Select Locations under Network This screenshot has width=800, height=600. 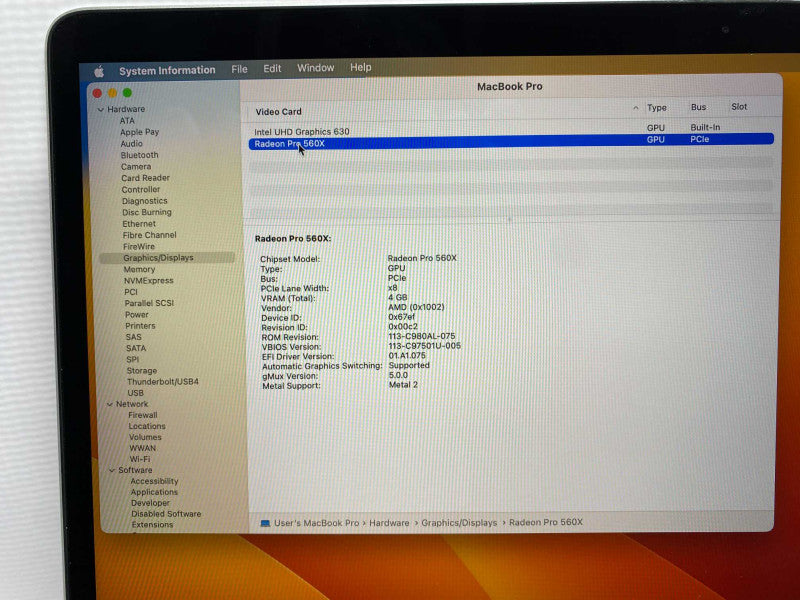tap(147, 427)
